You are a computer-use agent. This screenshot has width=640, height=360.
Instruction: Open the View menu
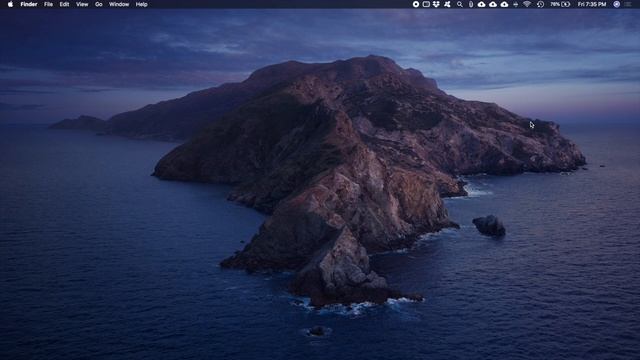click(82, 4)
